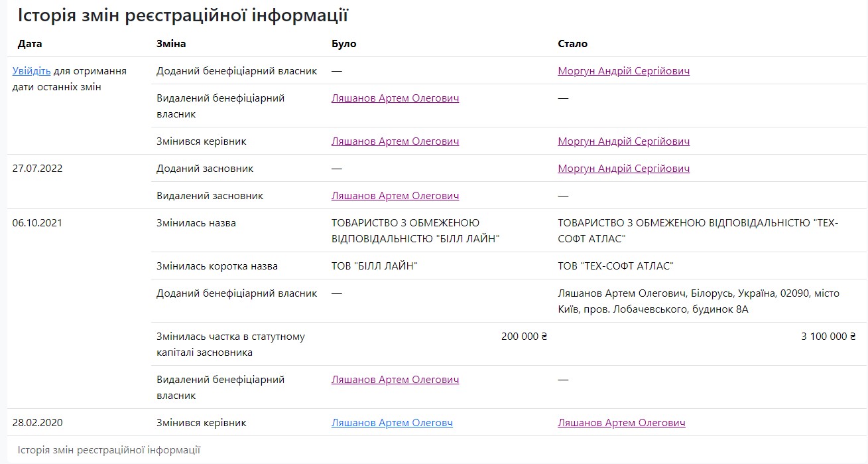
Task: Click the 06.10.2021 date cell
Action: [x=37, y=223]
